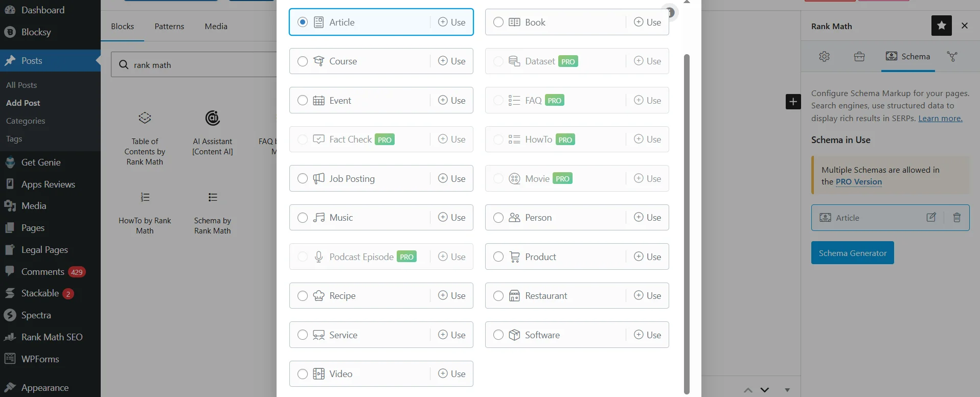
Task: Insert the HowTo by Rank Math block
Action: [x=145, y=212]
